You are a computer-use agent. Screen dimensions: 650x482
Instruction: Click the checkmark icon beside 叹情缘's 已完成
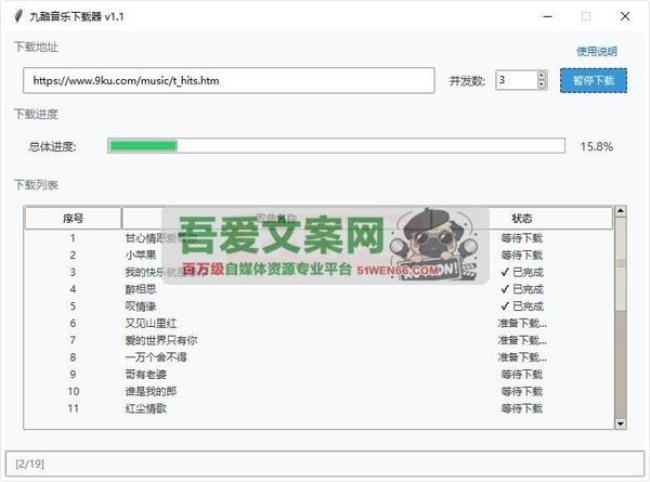click(x=504, y=306)
